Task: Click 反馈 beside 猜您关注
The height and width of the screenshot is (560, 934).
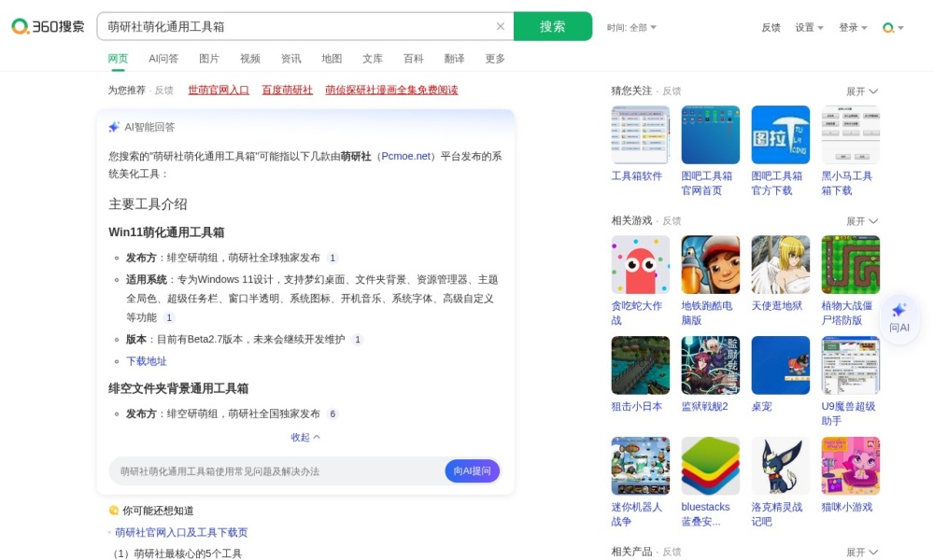Action: [x=672, y=91]
